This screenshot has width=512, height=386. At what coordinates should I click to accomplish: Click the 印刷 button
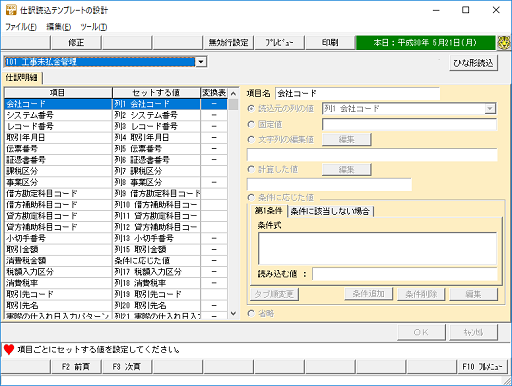330,43
